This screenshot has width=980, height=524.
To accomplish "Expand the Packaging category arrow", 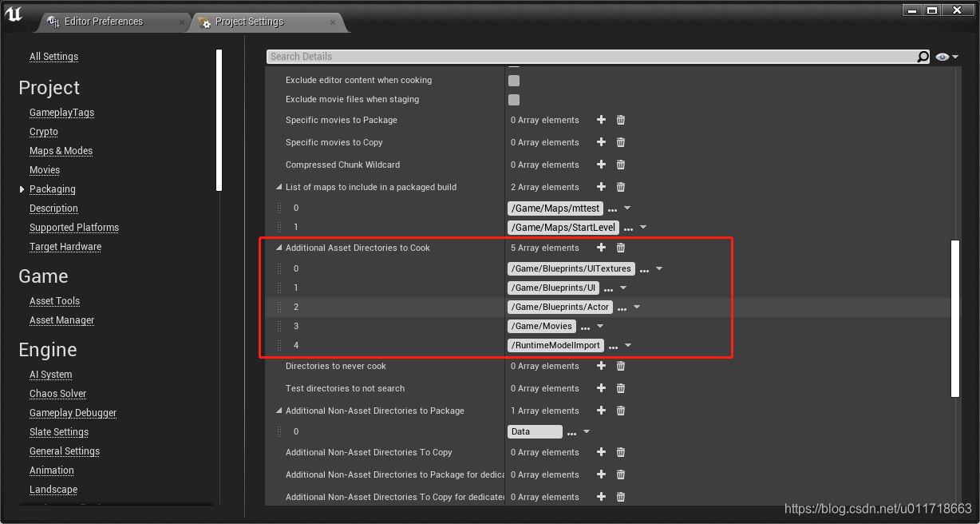I will click(22, 189).
